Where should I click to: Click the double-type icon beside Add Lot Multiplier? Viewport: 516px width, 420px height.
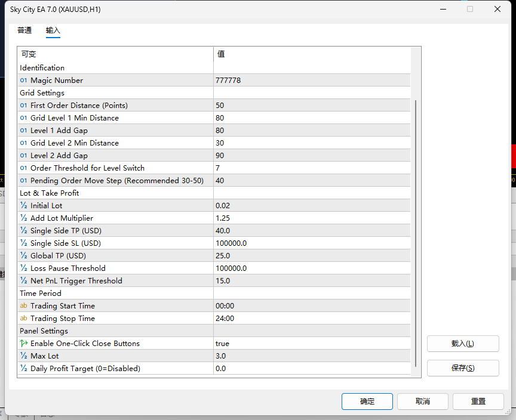[x=23, y=218]
